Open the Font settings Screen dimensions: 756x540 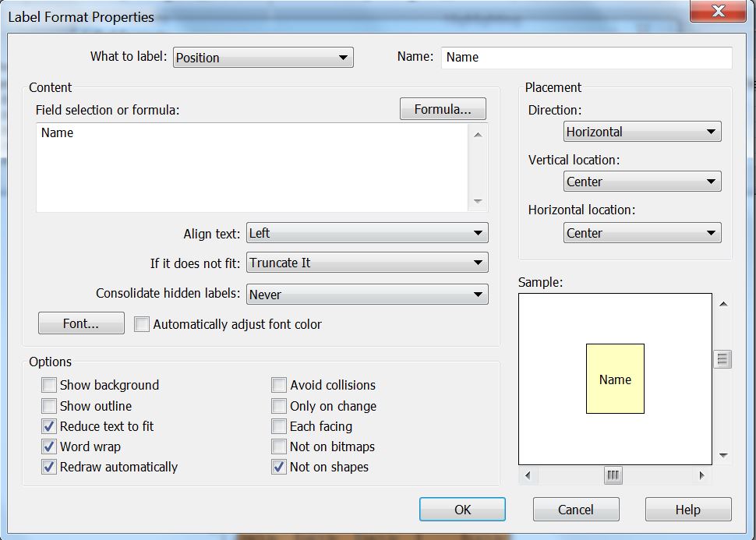point(81,323)
